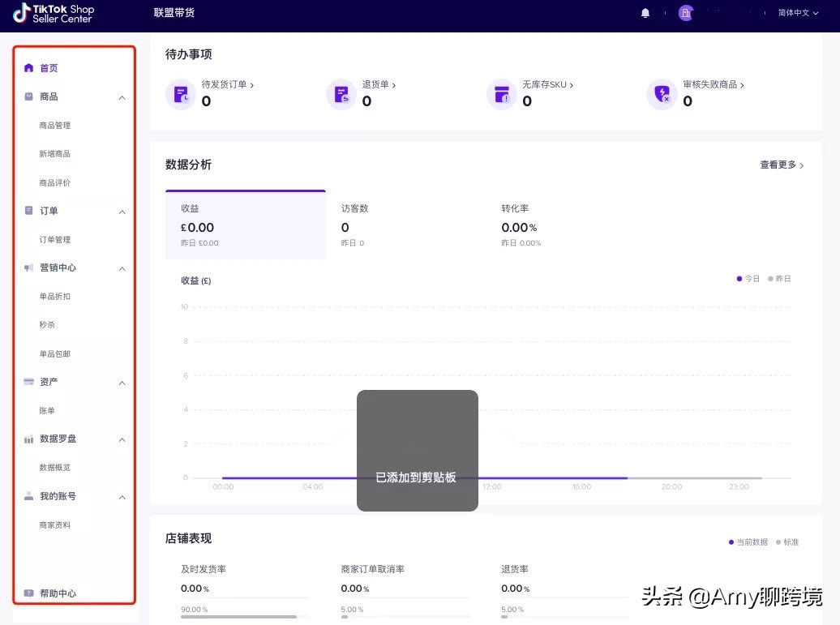
Task: Click the 待发货订单 pending shipment icon
Action: tap(180, 93)
